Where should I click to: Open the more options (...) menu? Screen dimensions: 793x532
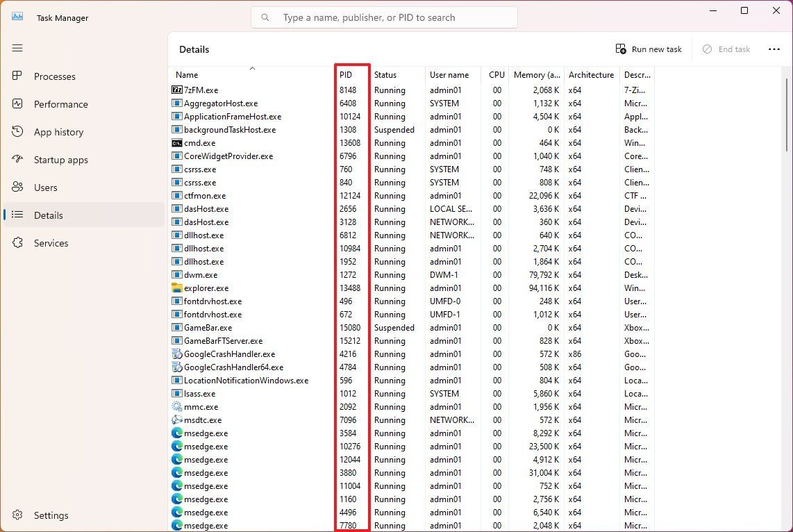[774, 49]
